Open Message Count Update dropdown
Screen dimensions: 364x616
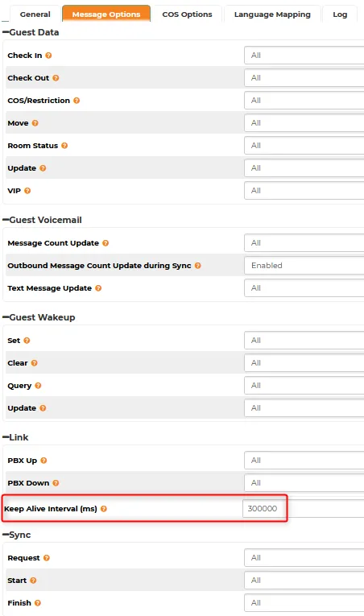[304, 243]
